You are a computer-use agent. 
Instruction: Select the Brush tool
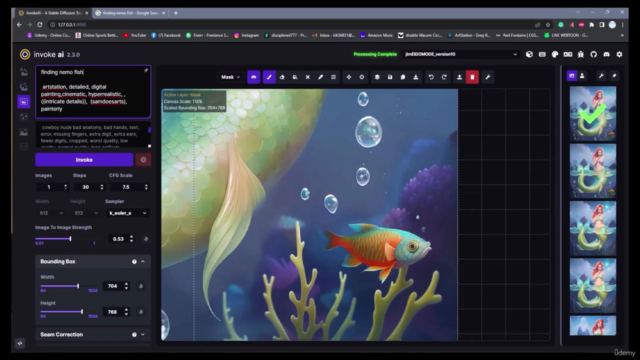coord(269,77)
